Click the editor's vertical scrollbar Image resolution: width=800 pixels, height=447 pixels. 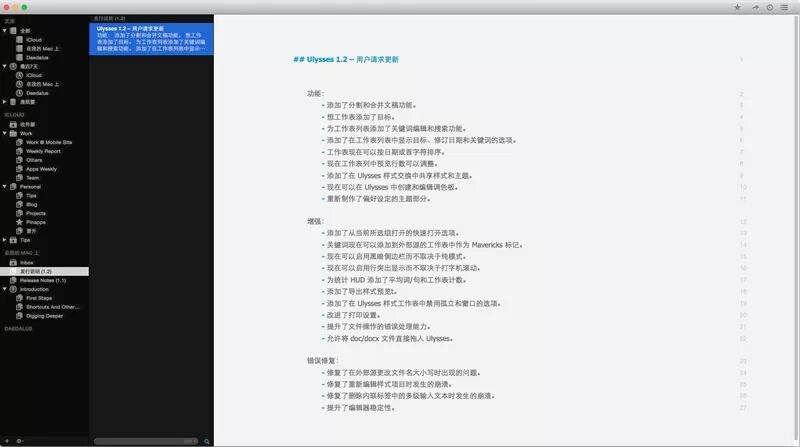(796, 230)
